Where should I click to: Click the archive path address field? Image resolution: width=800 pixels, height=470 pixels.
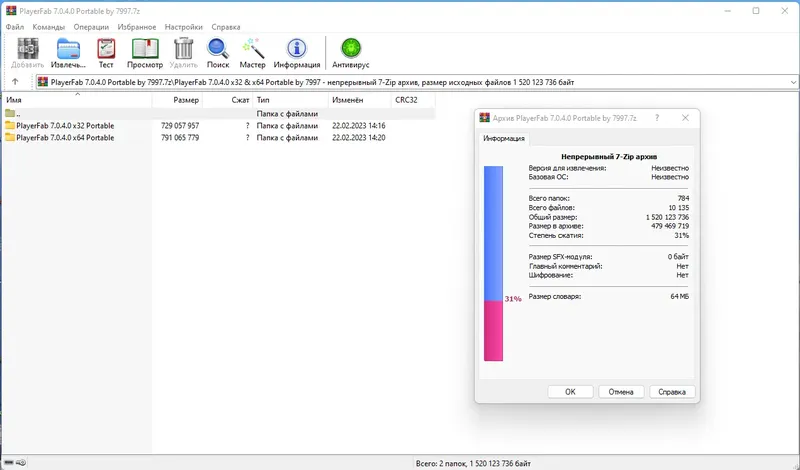point(418,82)
